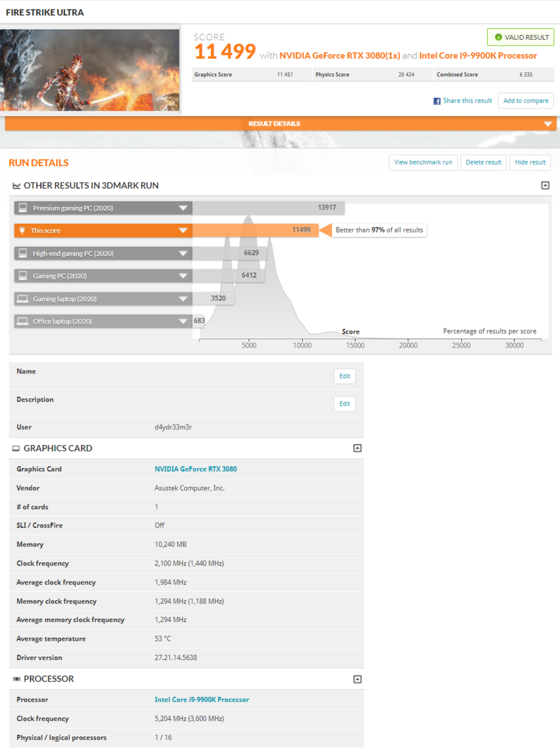Click Delete result button
This screenshot has height=748, width=560.
(x=483, y=163)
